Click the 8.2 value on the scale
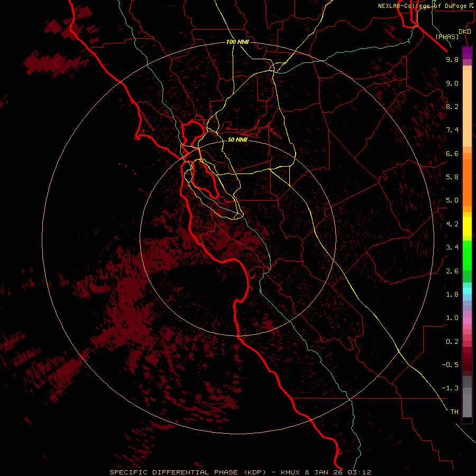 point(452,106)
